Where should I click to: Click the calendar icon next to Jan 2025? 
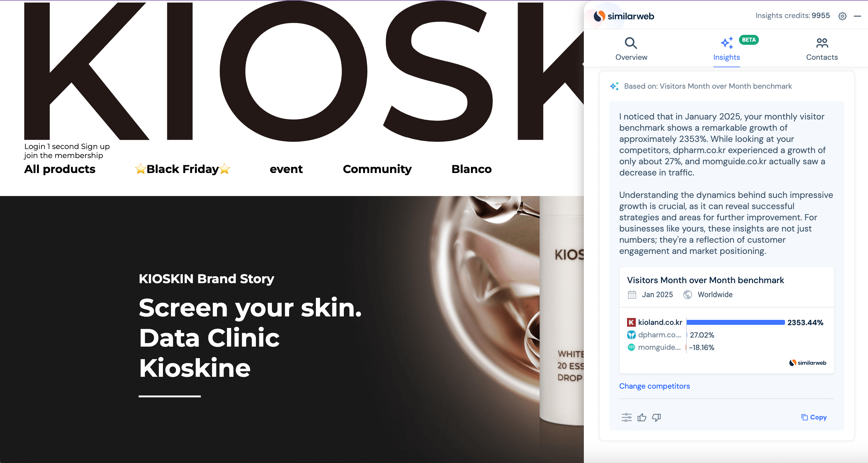(x=632, y=295)
